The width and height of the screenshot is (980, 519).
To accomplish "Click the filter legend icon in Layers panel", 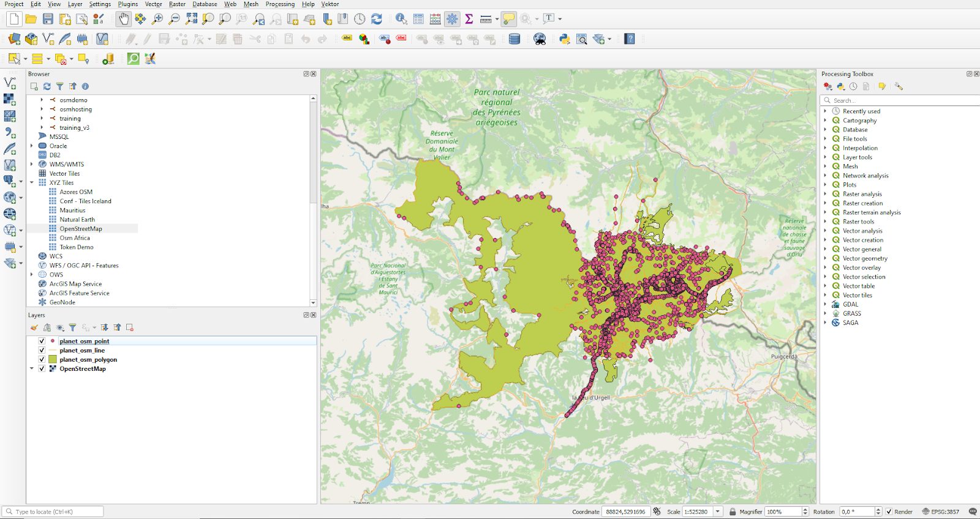I will tap(72, 327).
